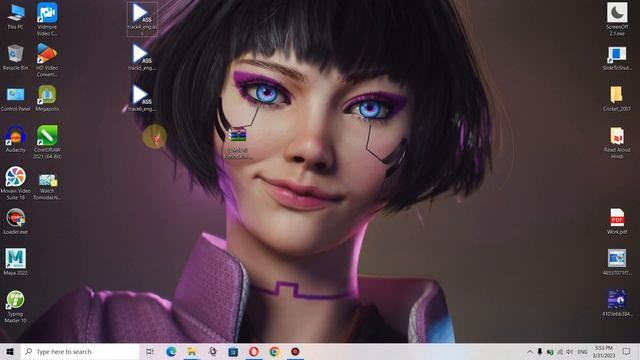Switch the ENG input language indicator
This screenshot has width=640, height=360.
click(582, 351)
